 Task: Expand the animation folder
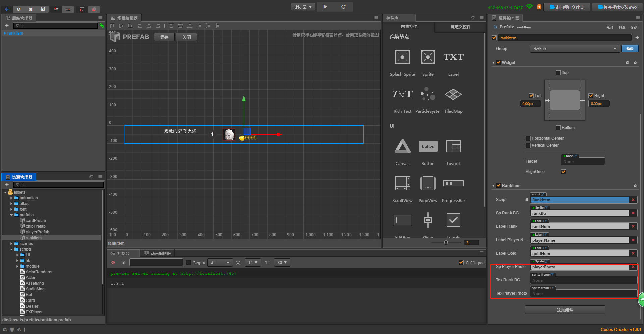pos(11,198)
